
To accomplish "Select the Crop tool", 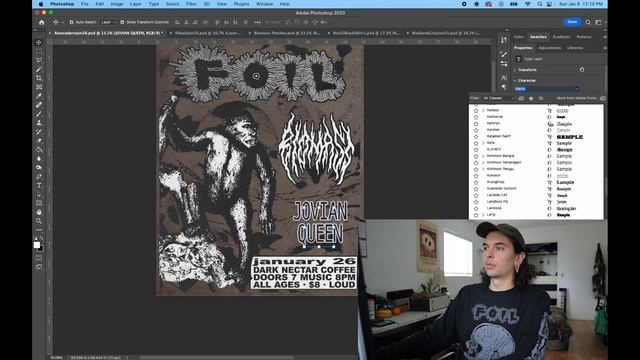I will click(39, 78).
